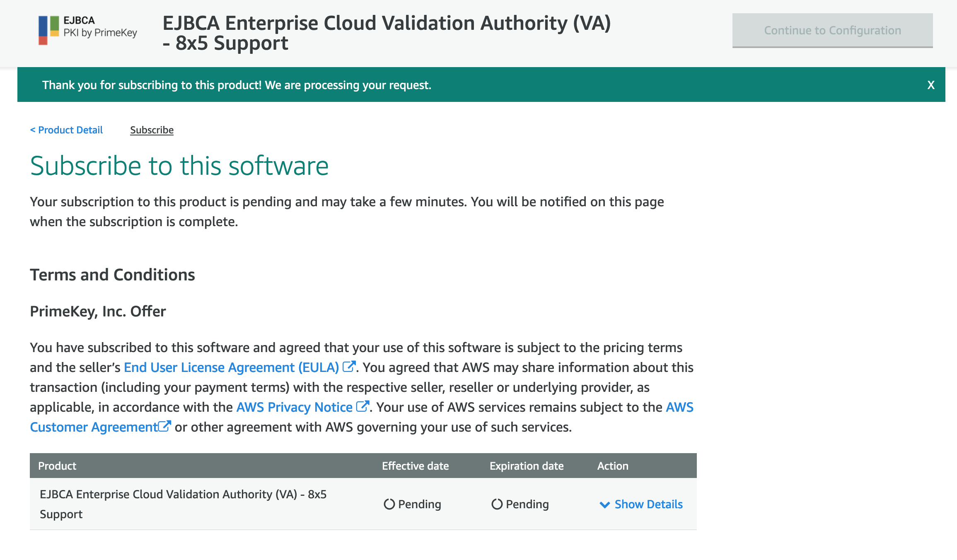Open End User License Agreement link
The width and height of the screenshot is (957, 560).
(x=231, y=367)
